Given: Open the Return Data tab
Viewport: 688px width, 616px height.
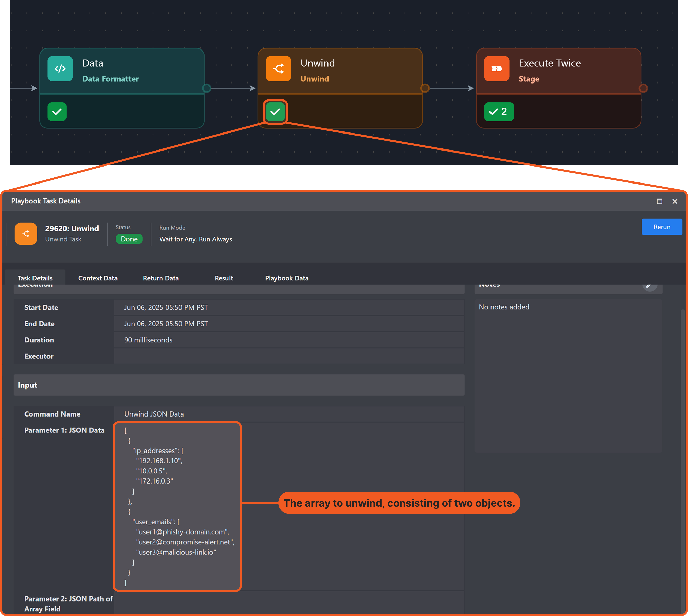Looking at the screenshot, I should click(x=161, y=278).
